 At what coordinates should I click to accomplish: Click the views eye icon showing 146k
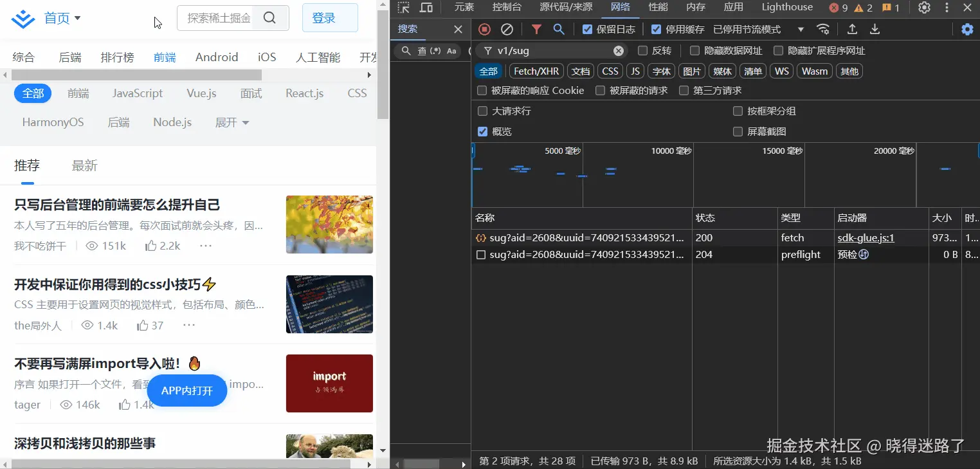[x=66, y=405]
